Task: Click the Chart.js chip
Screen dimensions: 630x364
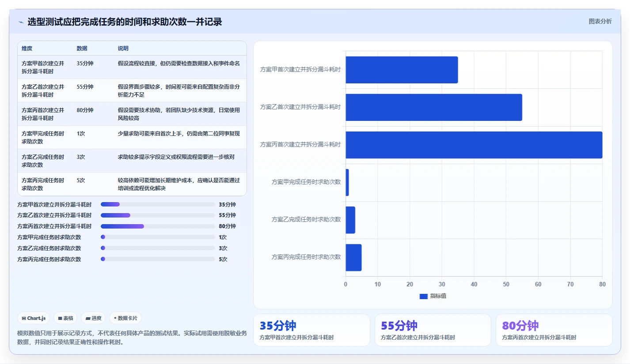Action: click(x=34, y=318)
